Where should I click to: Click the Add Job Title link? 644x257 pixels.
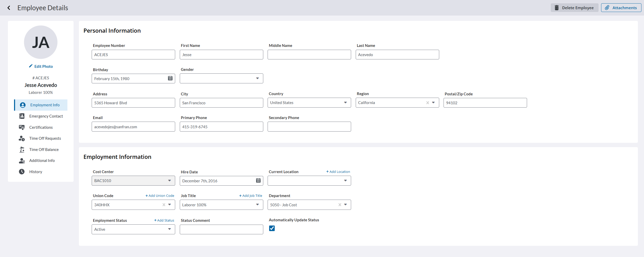click(251, 196)
